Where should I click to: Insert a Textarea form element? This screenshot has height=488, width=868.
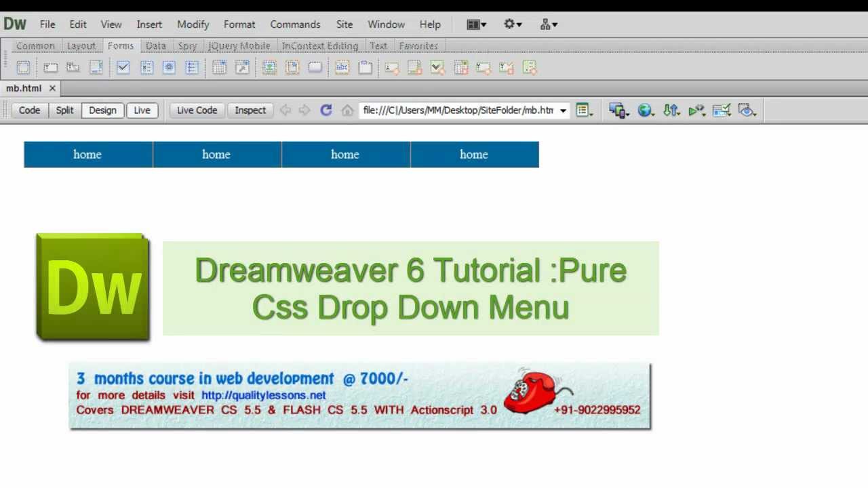coord(96,67)
